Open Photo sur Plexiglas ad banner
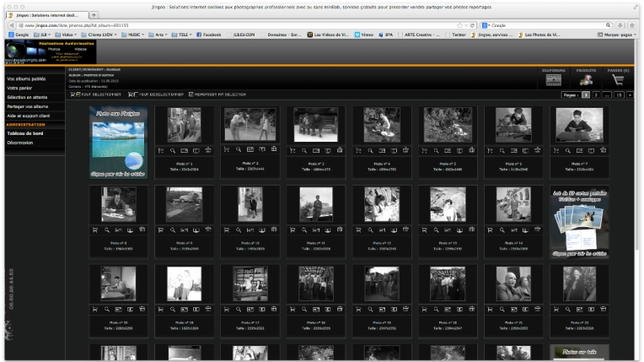The image size is (644, 362). [x=118, y=143]
